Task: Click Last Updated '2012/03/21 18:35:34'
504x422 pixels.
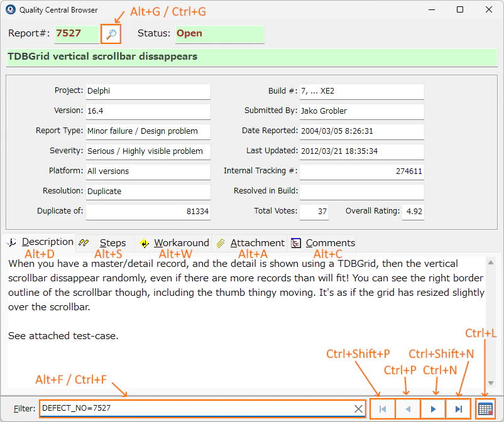Action: click(x=362, y=151)
